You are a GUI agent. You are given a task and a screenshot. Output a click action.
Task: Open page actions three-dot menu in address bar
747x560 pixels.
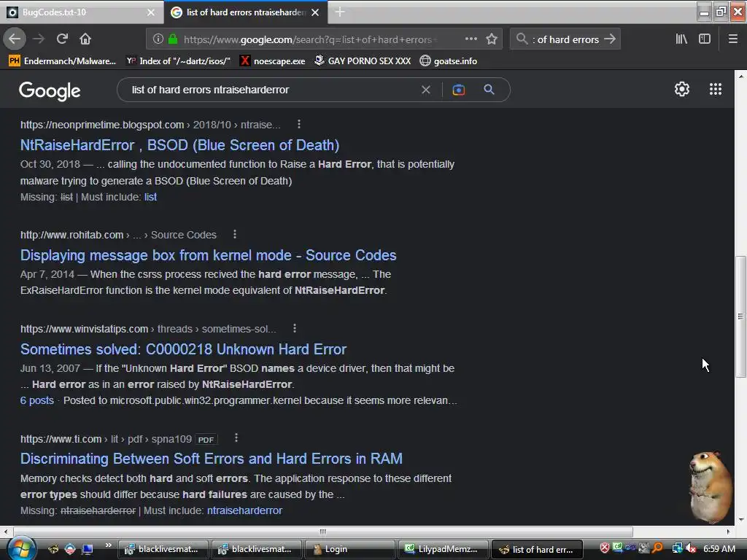point(471,39)
